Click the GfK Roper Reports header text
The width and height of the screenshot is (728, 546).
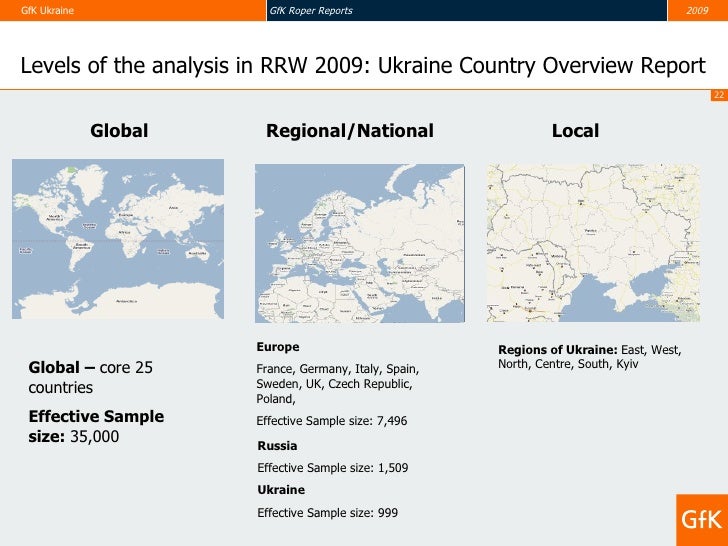pos(311,10)
